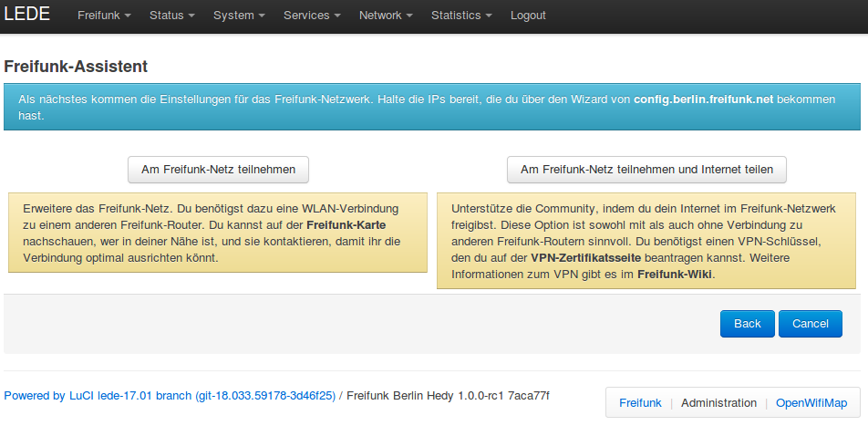Image resolution: width=868 pixels, height=426 pixels.
Task: Open the Network dropdown menu
Action: (386, 16)
